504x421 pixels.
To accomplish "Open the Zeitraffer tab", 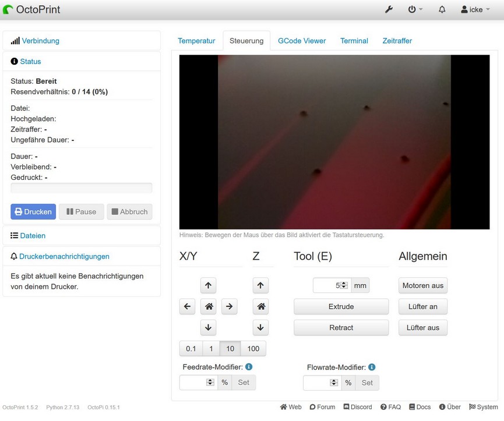I will [397, 41].
